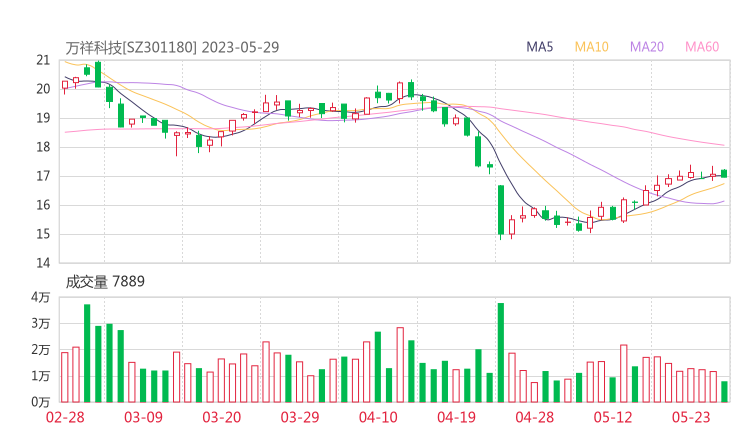
Task: Click the price axis value 20
Action: (43, 89)
